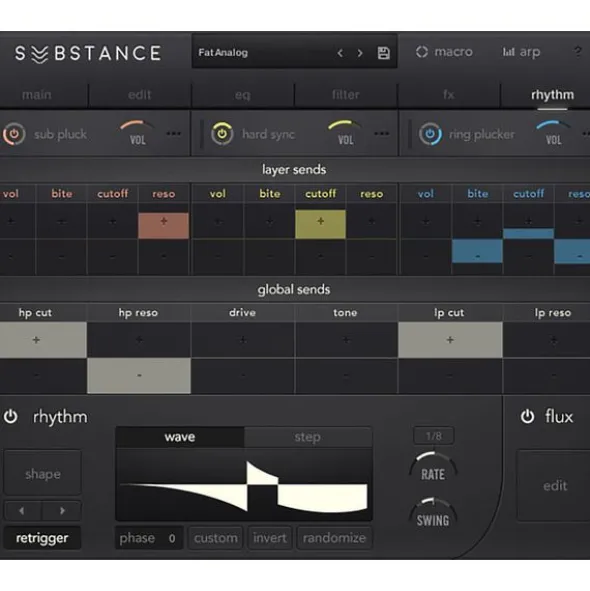Viewport: 590px width, 591px height.
Task: Click the hard sync layer name
Action: point(268,134)
